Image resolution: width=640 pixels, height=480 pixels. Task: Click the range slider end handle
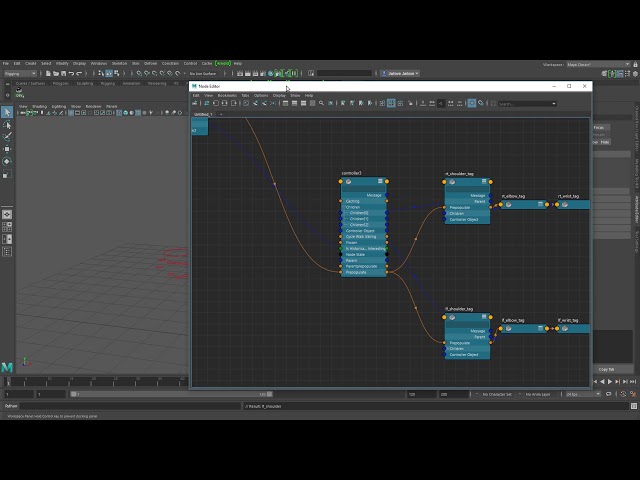click(269, 394)
